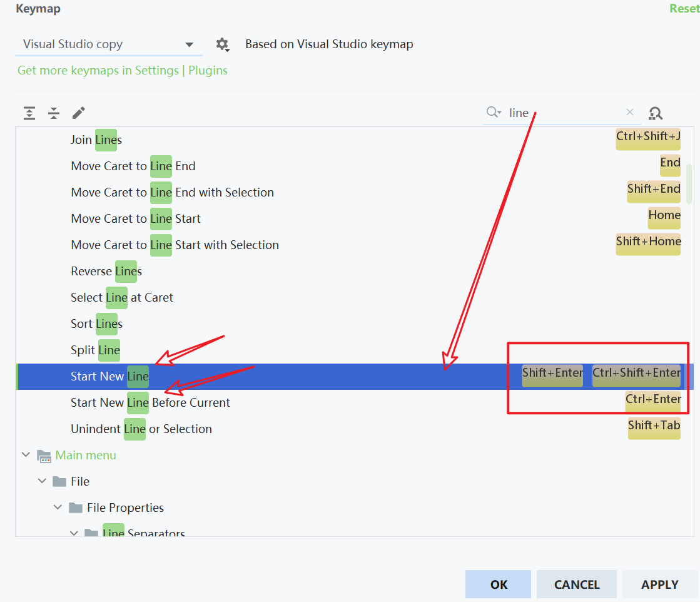Click the Shift+End shortcut badge
The width and height of the screenshot is (700, 602).
click(x=654, y=192)
